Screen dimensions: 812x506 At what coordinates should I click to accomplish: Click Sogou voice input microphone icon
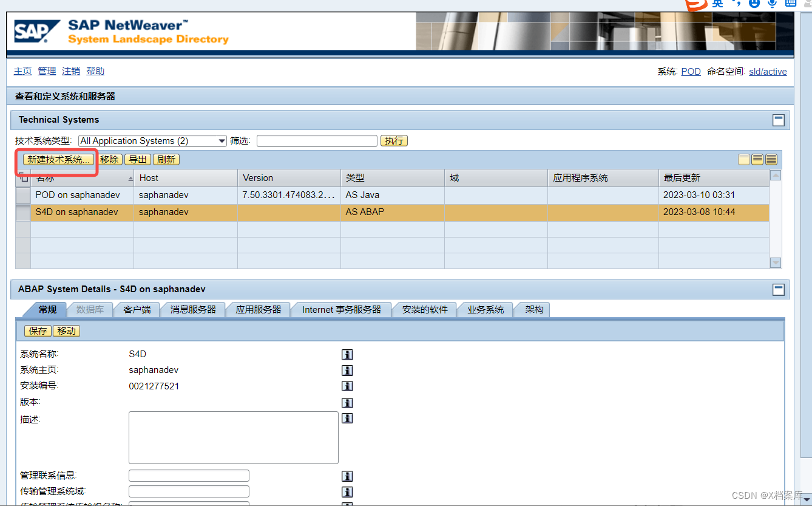point(772,3)
